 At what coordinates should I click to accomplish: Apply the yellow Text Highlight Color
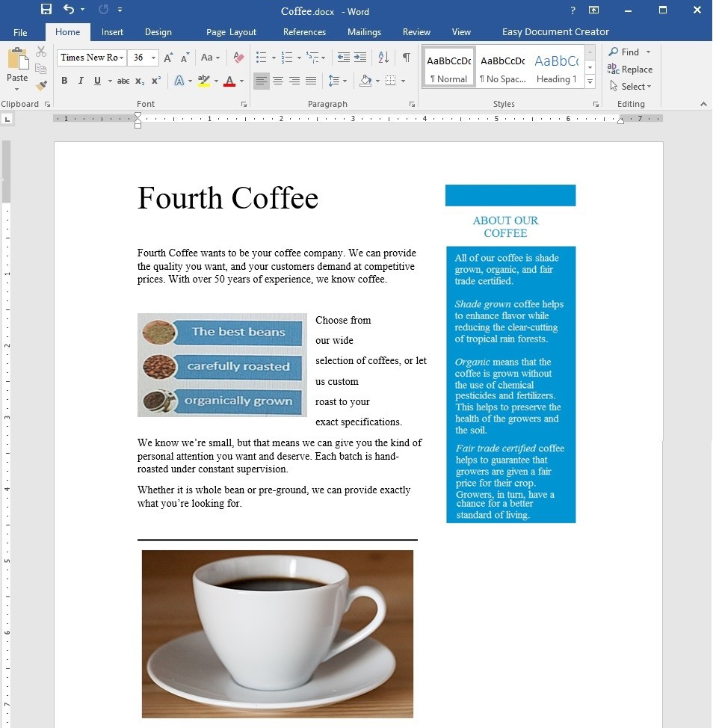[x=204, y=81]
